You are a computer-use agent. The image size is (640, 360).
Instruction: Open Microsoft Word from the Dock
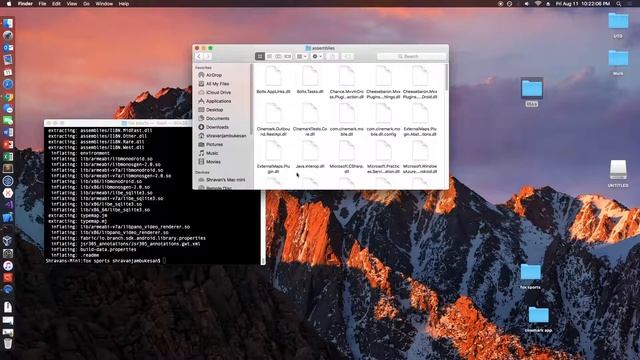tap(8, 132)
